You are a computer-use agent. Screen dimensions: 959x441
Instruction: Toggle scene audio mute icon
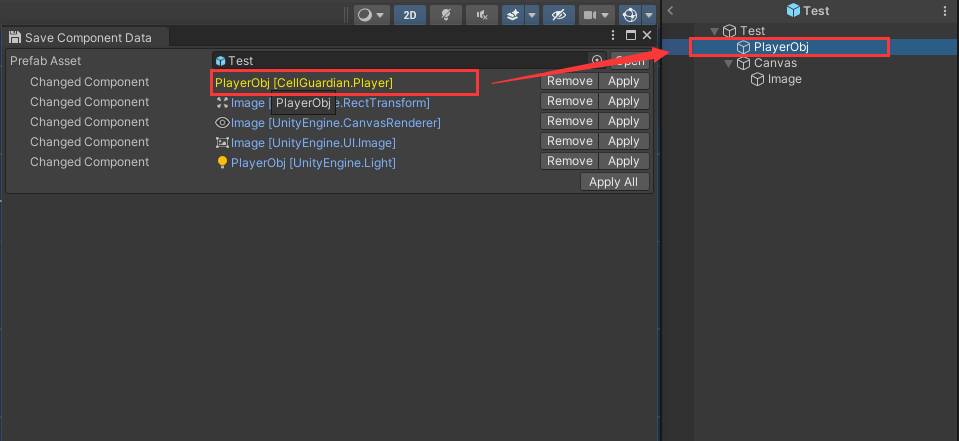pyautogui.click(x=482, y=15)
